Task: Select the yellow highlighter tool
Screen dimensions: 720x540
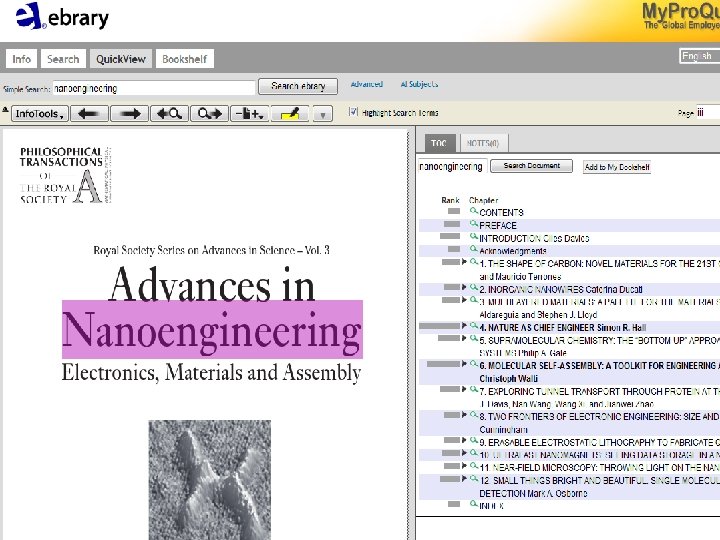Action: [290, 113]
